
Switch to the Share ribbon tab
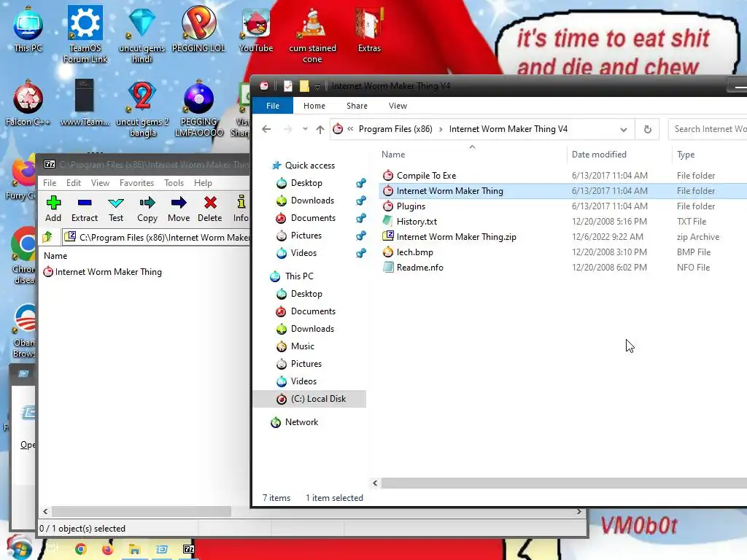357,106
